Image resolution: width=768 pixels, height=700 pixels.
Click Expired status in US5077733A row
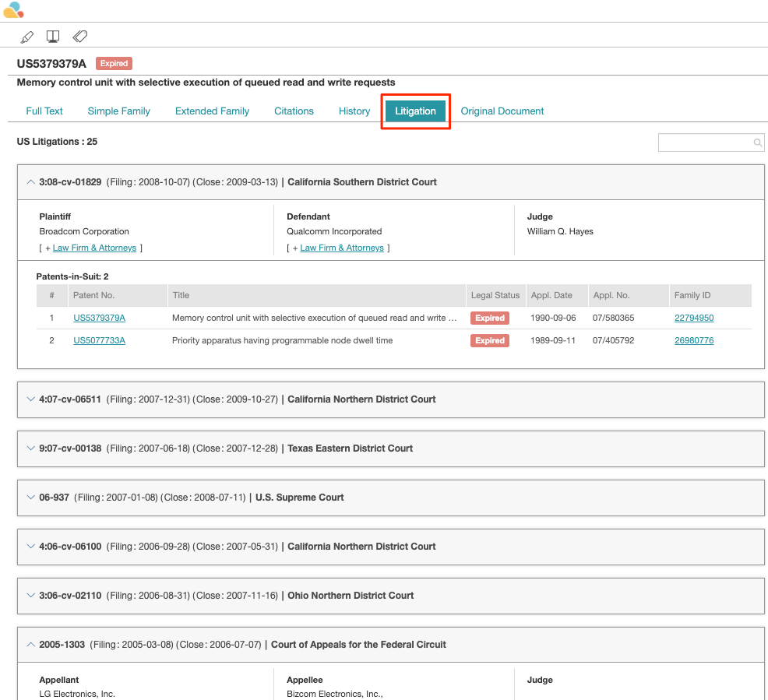pyautogui.click(x=490, y=341)
